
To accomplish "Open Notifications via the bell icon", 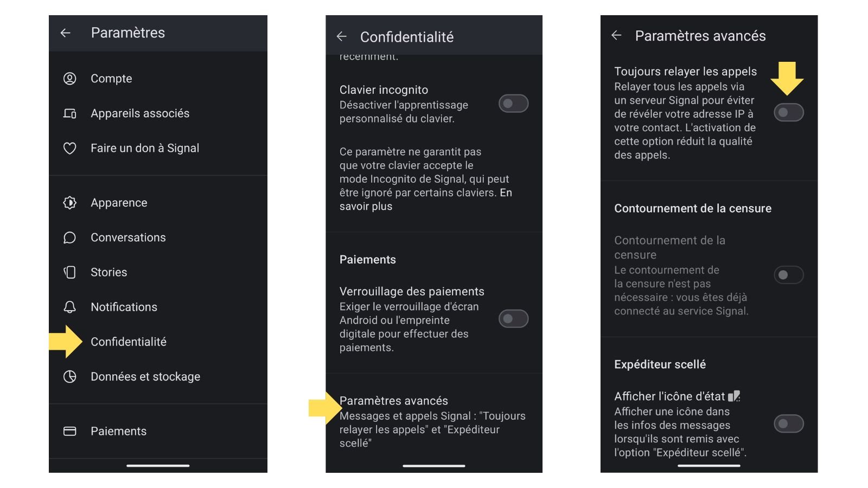I will pos(70,306).
